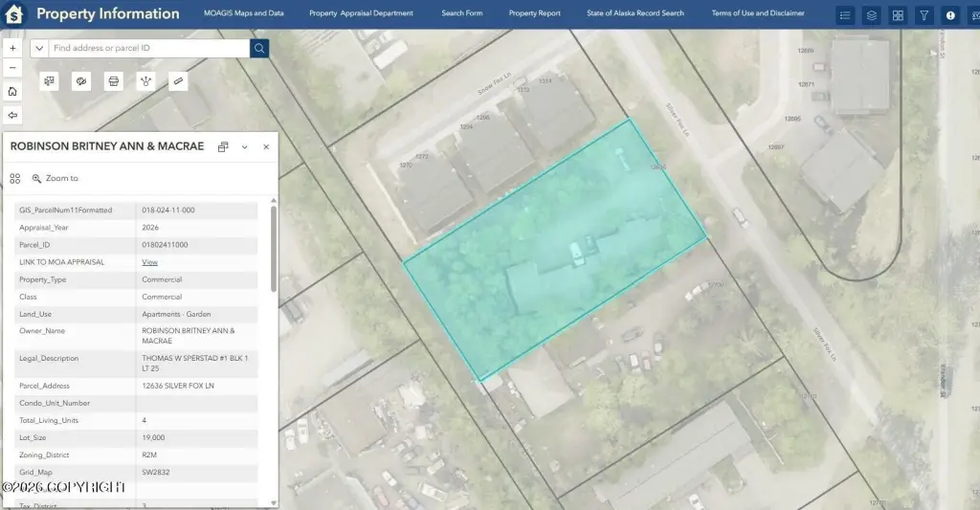Open the Layers list icon

coord(871,15)
